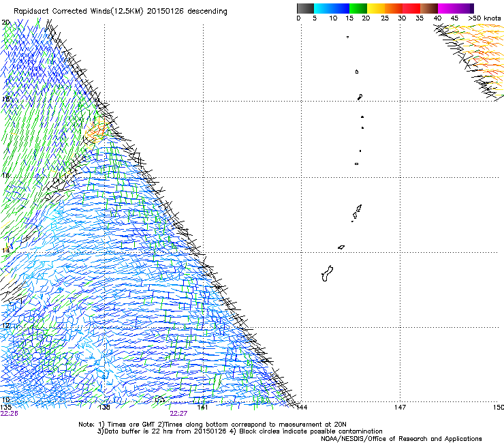Viewport: 504px width, 443px height.
Task: Click the gray 0-5 knots legend swatch
Action: click(x=305, y=8)
